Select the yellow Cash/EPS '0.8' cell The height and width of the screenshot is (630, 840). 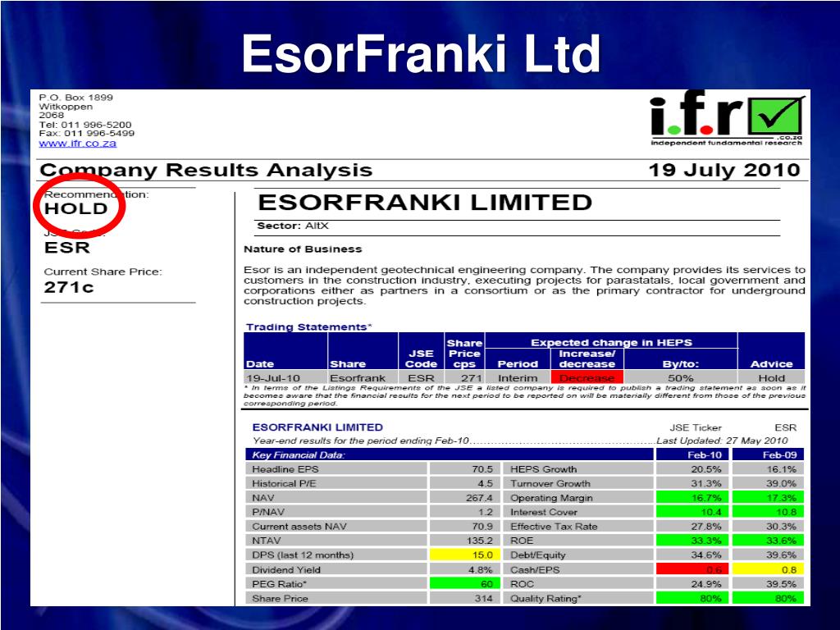[x=768, y=569]
